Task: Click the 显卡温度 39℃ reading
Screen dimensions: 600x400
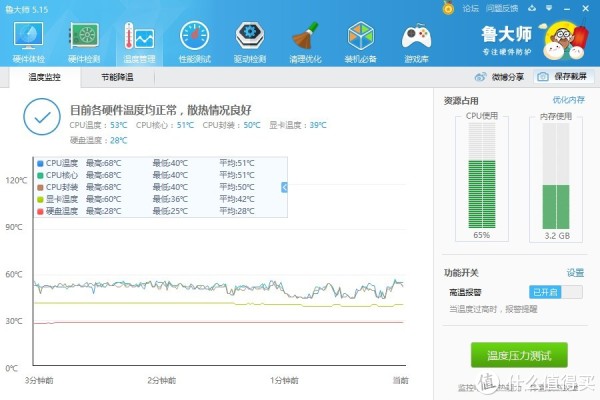Action: tap(298, 125)
